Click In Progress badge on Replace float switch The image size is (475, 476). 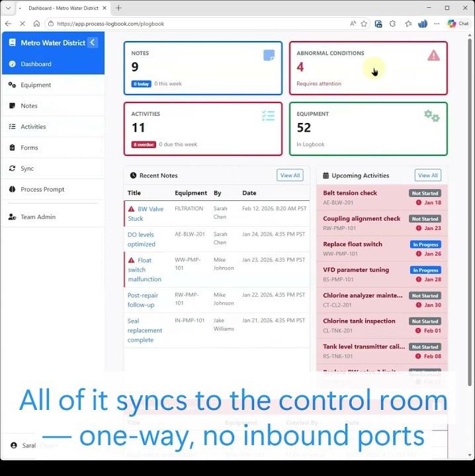tap(425, 245)
